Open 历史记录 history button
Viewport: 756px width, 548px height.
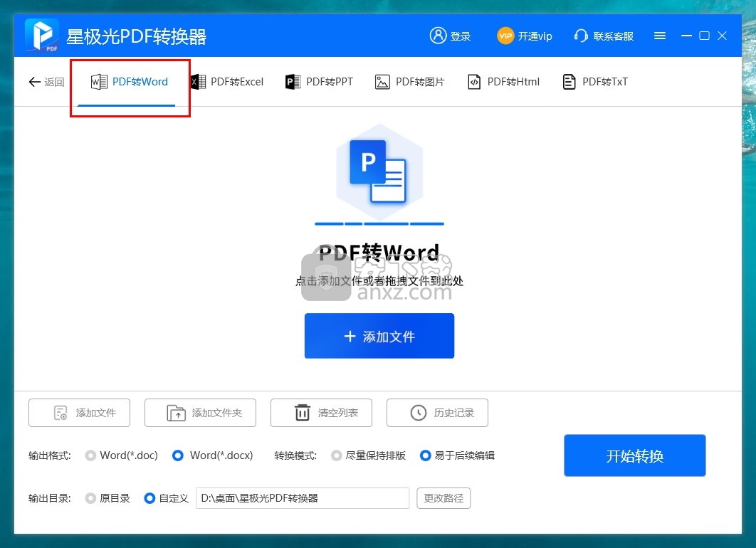point(437,413)
